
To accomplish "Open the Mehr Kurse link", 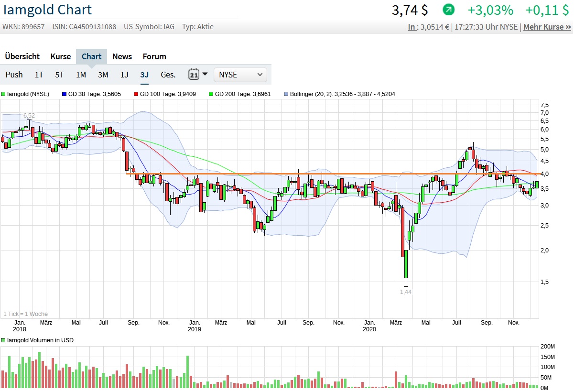I will (547, 27).
